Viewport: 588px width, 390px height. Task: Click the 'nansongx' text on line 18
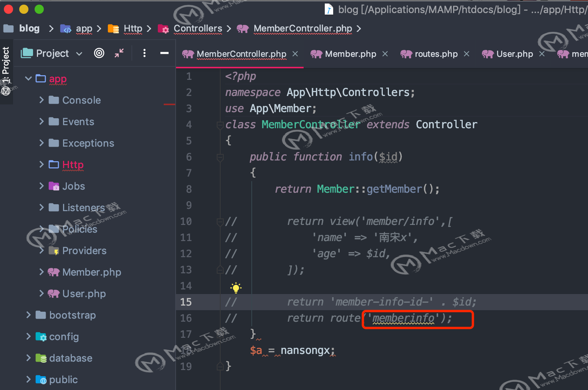pyautogui.click(x=305, y=350)
